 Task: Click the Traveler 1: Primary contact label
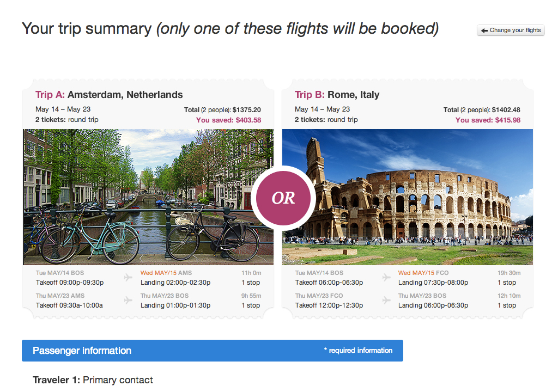(93, 380)
